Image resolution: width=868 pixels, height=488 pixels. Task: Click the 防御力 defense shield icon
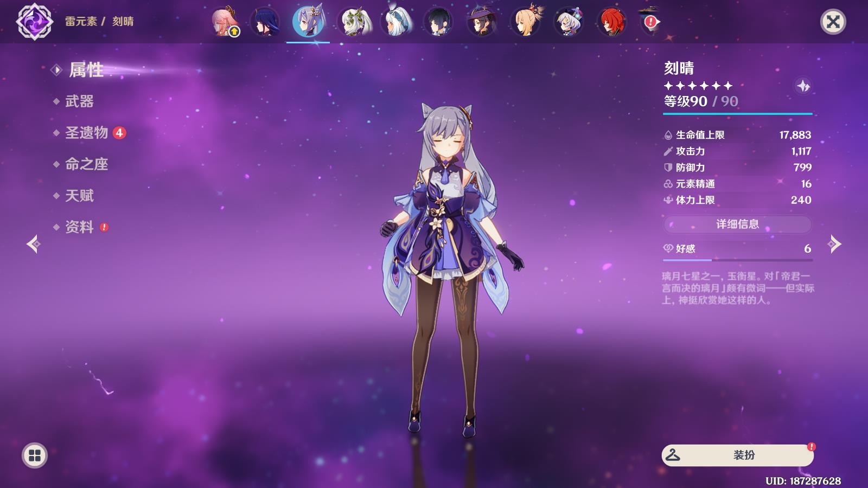tap(668, 168)
